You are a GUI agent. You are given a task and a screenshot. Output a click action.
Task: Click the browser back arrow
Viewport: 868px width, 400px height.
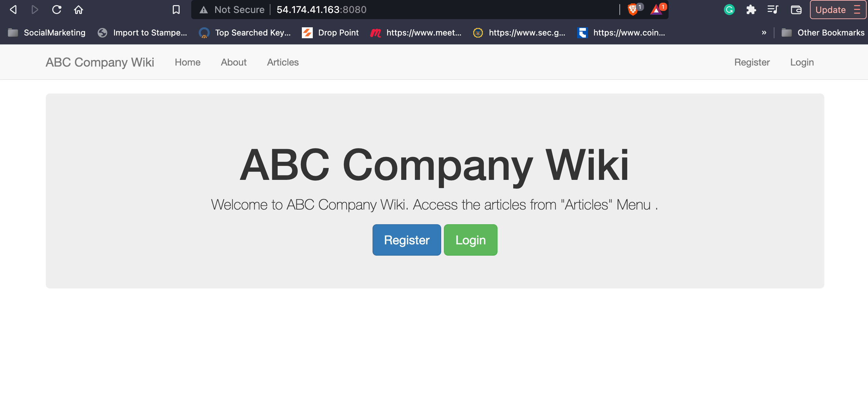[13, 10]
